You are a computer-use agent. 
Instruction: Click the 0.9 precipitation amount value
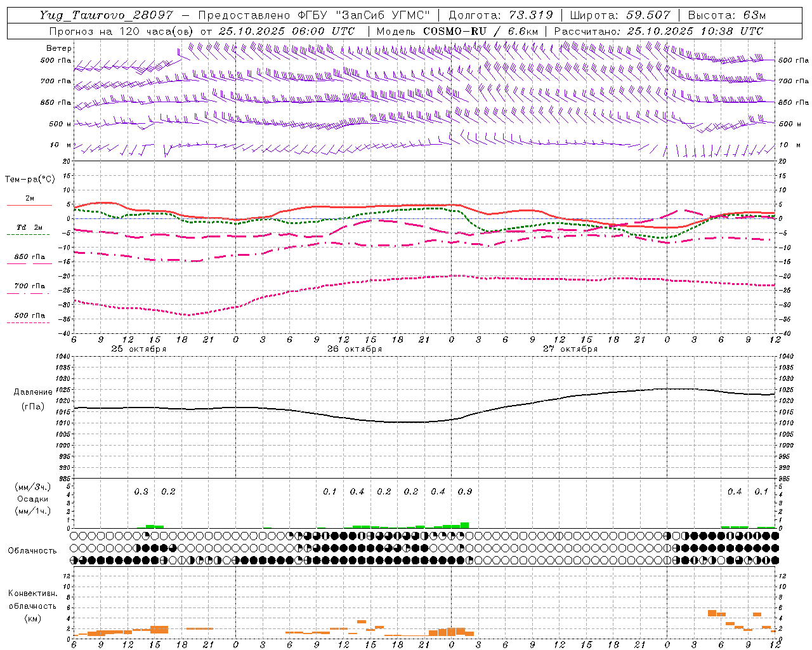(465, 492)
